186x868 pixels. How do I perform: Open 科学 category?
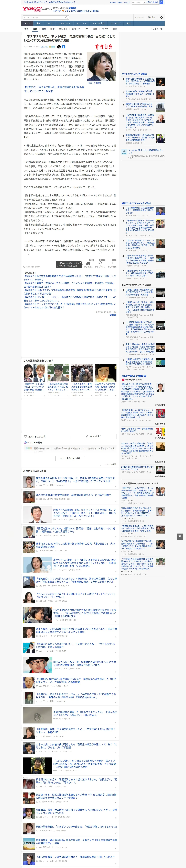point(95,29)
